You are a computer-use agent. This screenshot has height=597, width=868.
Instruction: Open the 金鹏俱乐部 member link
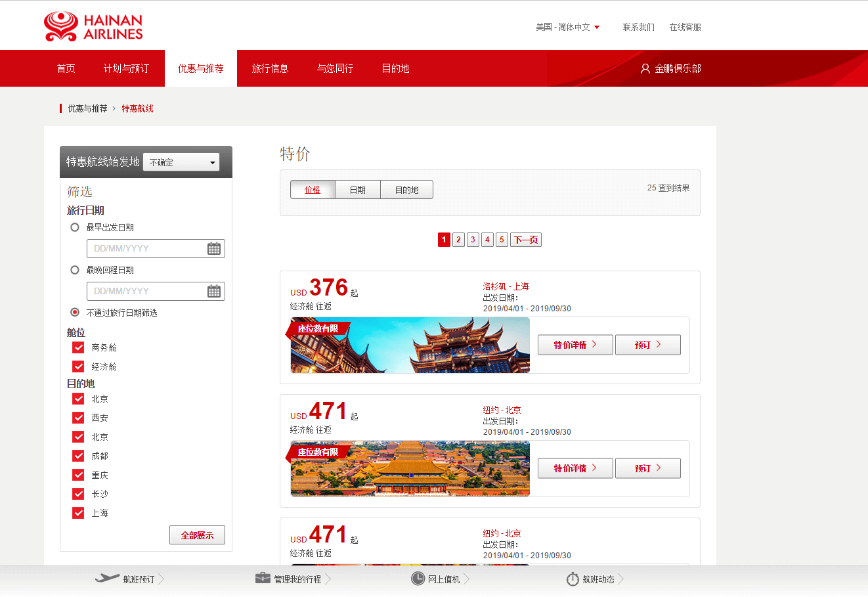(678, 68)
